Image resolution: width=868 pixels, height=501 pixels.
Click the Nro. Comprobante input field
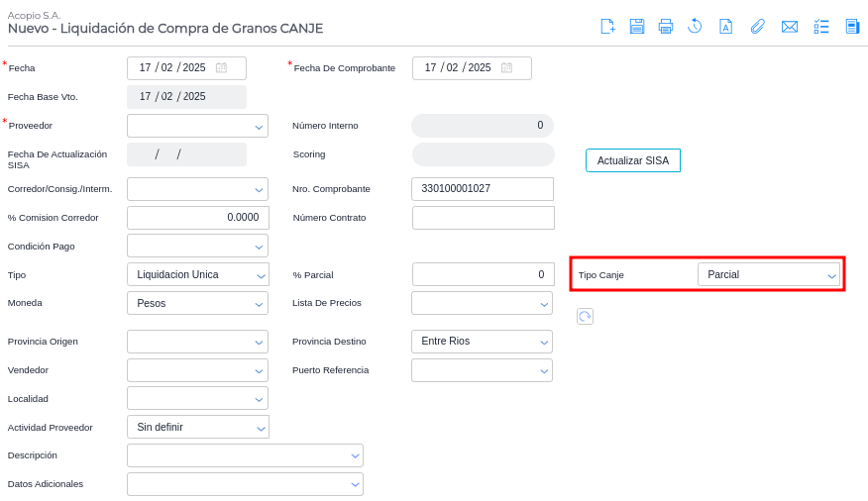[482, 189]
